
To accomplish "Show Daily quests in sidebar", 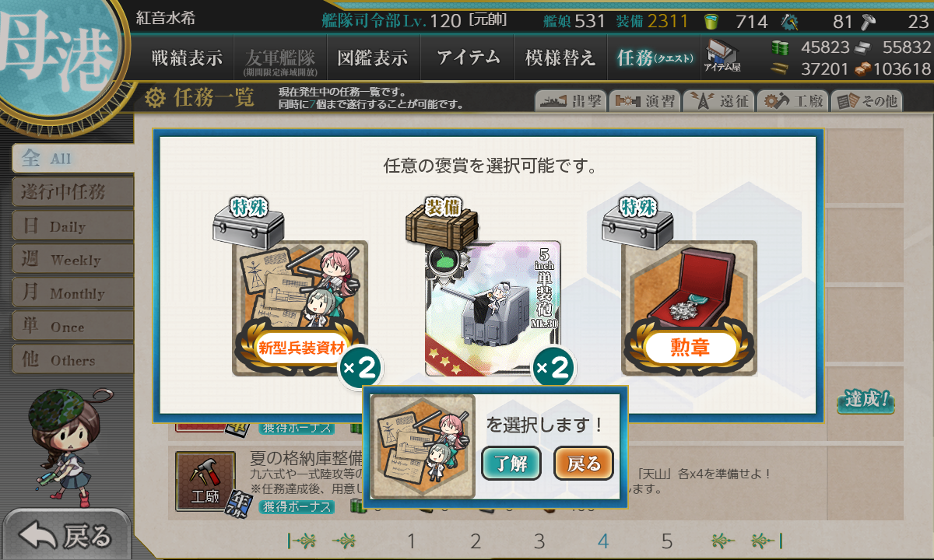I will point(72,226).
